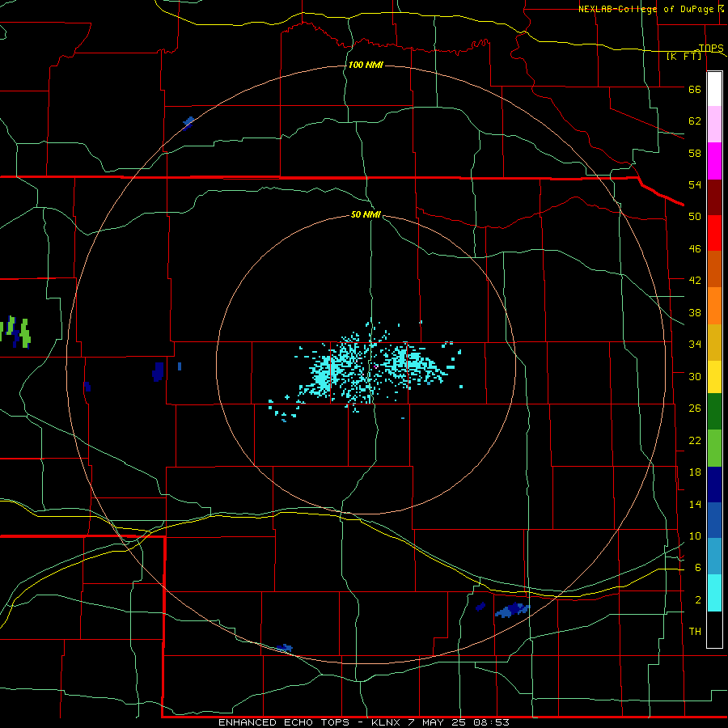Click the '6' legend value
This screenshot has height=728, width=728.
(x=698, y=568)
